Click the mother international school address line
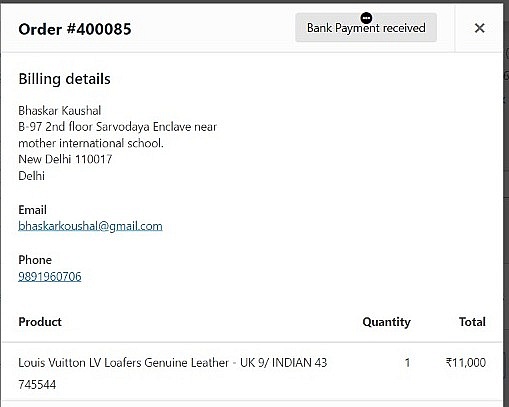The image size is (509, 407). coord(91,143)
